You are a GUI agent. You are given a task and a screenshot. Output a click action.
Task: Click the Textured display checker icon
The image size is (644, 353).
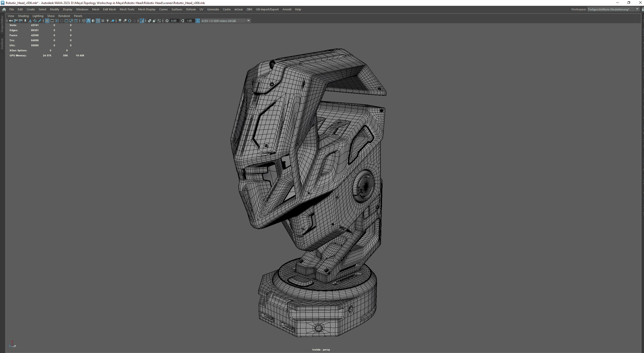click(103, 21)
